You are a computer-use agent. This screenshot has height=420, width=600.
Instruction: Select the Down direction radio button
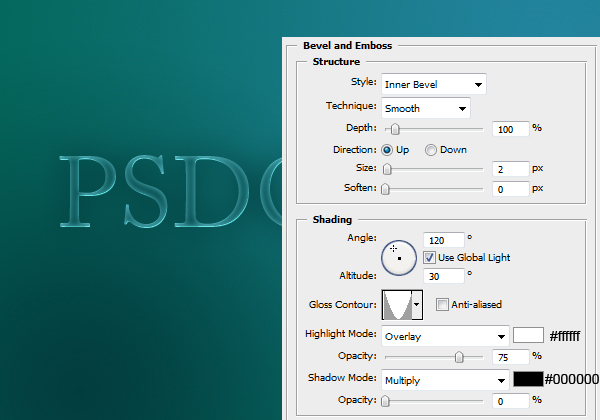tap(430, 150)
